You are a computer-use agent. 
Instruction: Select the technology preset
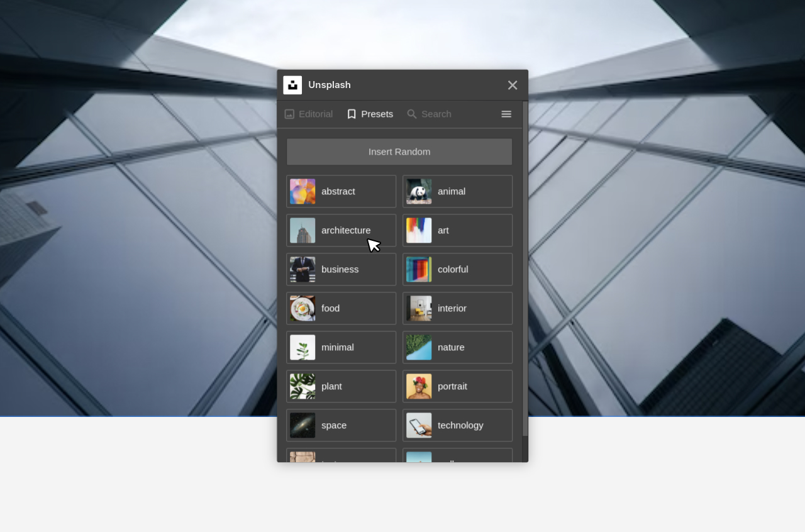[x=457, y=425]
